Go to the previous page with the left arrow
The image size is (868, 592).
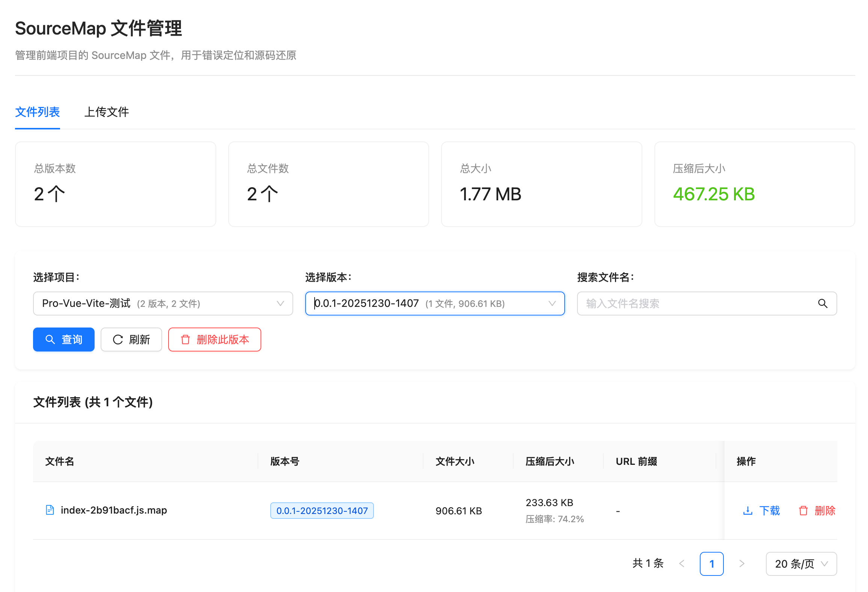[x=682, y=563]
